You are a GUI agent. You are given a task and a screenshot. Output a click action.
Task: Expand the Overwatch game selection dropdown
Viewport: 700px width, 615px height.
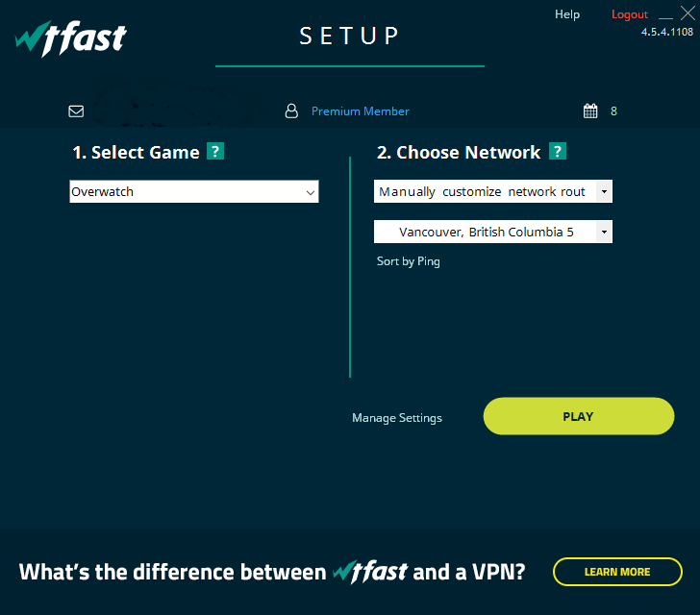tap(311, 192)
